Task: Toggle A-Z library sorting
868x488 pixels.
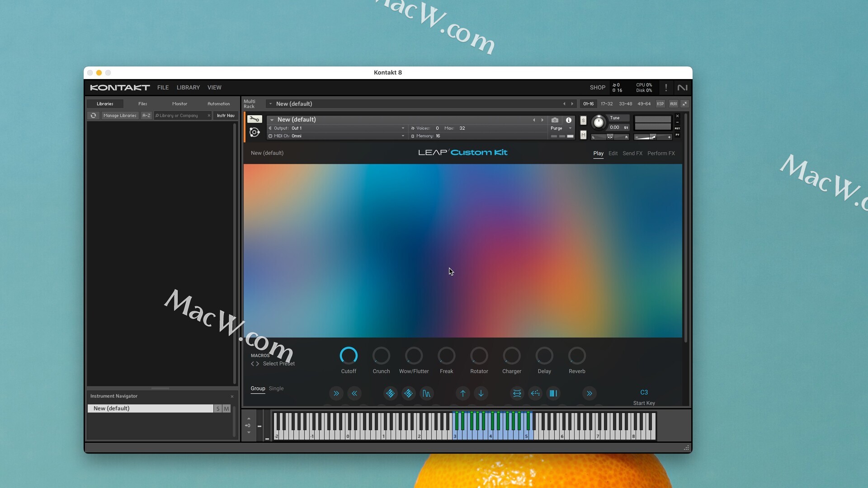Action: tap(146, 116)
